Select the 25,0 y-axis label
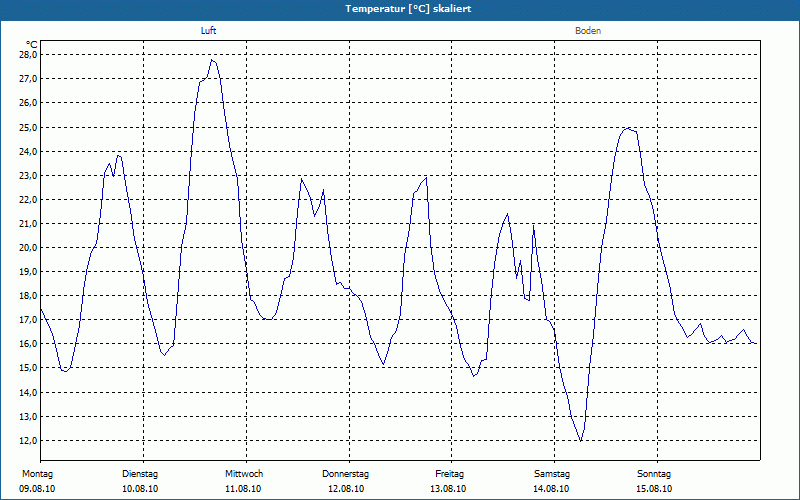The height and width of the screenshot is (500, 800). [x=29, y=127]
